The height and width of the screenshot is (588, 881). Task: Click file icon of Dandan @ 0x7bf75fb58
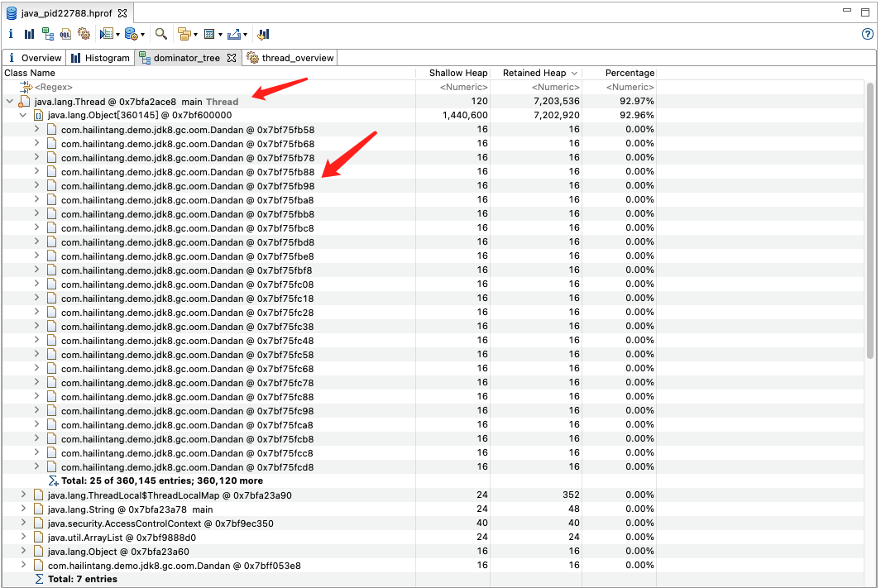51,130
